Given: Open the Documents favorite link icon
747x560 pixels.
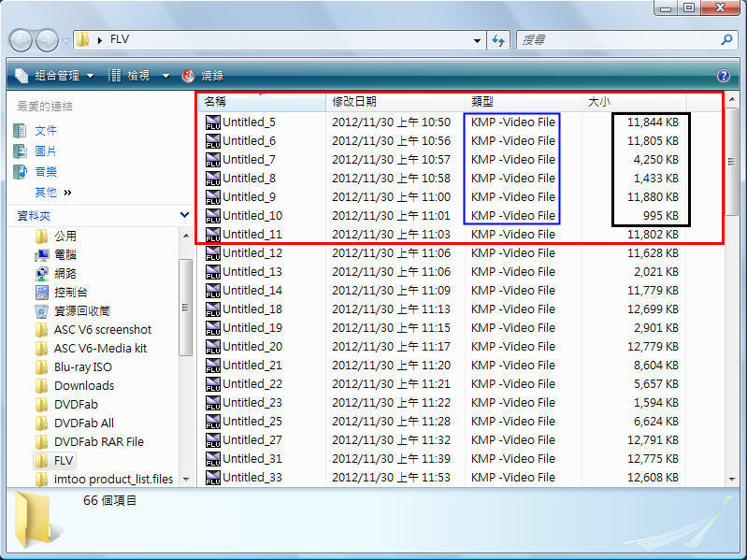Looking at the screenshot, I should pyautogui.click(x=21, y=130).
